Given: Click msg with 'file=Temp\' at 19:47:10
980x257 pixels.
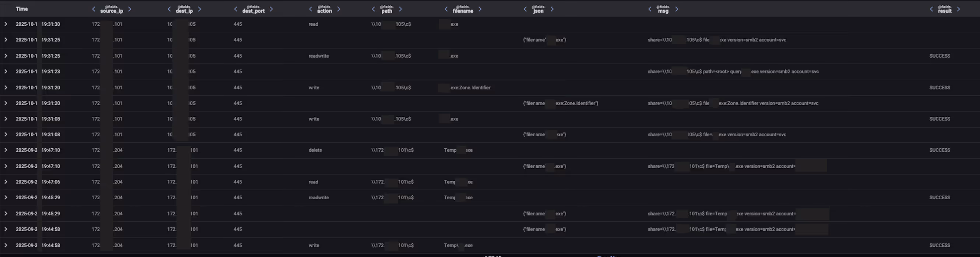Looking at the screenshot, I should [737, 166].
